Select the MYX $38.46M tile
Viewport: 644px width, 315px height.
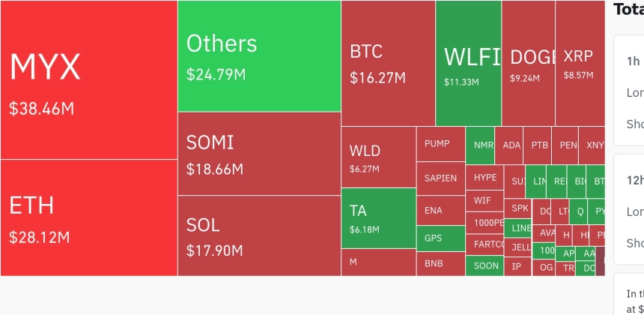click(x=88, y=79)
